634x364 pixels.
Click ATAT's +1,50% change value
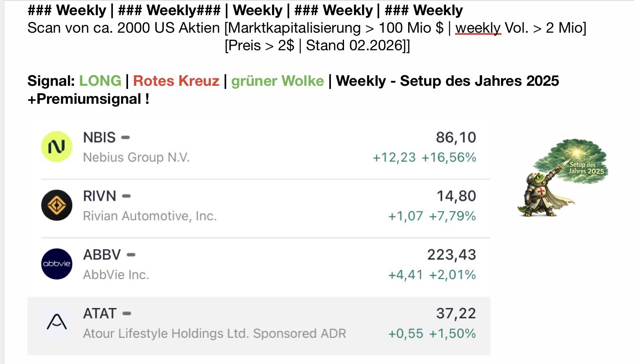tap(452, 333)
